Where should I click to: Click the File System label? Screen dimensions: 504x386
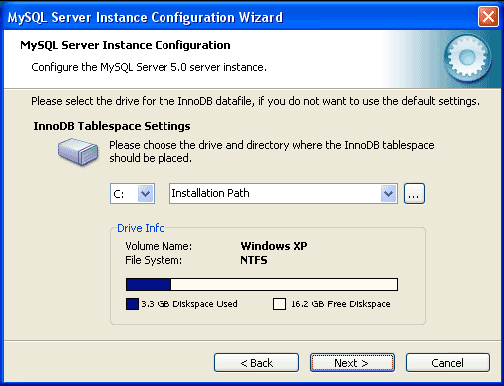pyautogui.click(x=154, y=260)
